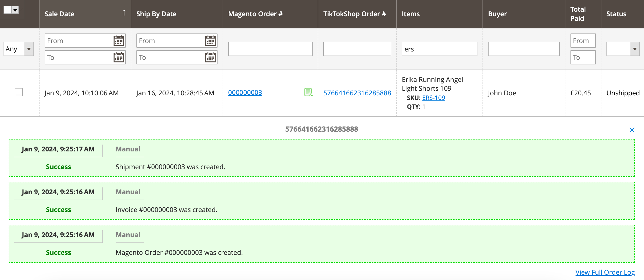Sort orders by the Ship By Date column
Screen dimensions: 644x280
156,14
